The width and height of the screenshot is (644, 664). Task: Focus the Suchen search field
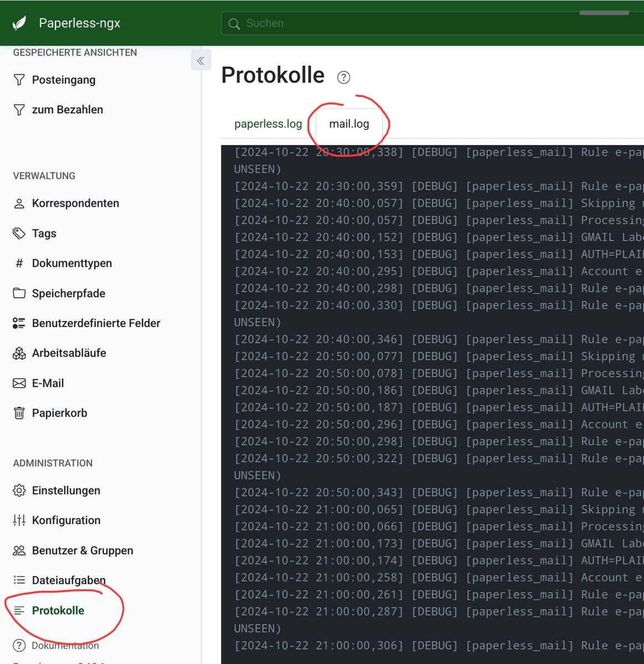[x=433, y=23]
